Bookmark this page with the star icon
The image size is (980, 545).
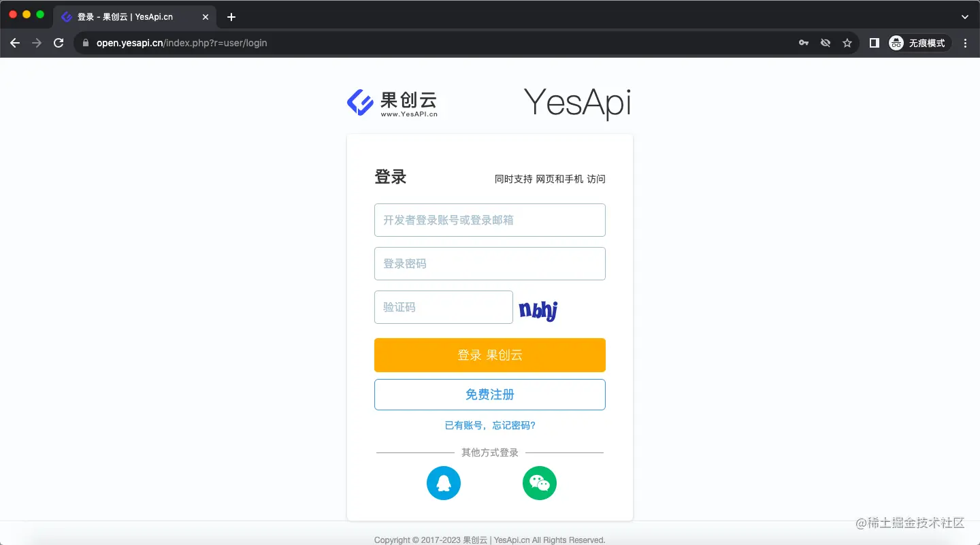(x=847, y=43)
